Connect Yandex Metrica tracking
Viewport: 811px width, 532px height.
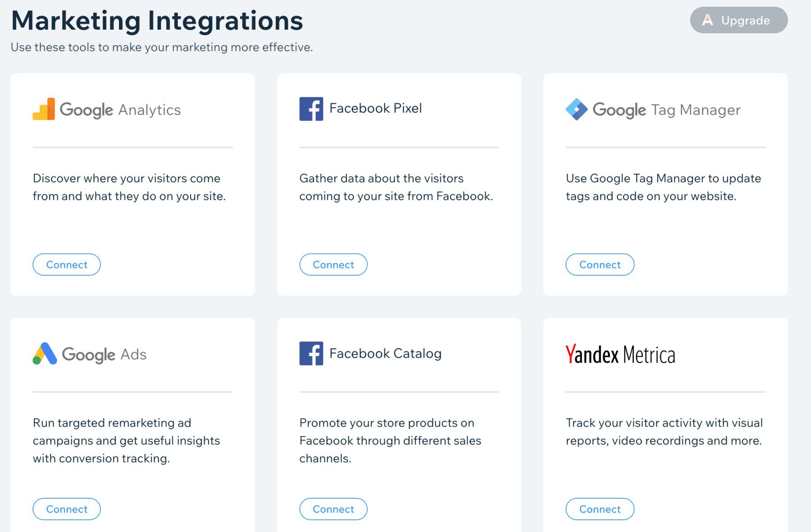(x=600, y=509)
